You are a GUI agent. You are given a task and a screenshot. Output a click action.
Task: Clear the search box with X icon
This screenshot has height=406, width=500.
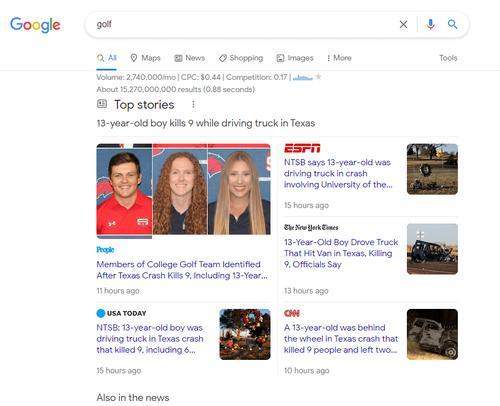click(403, 24)
